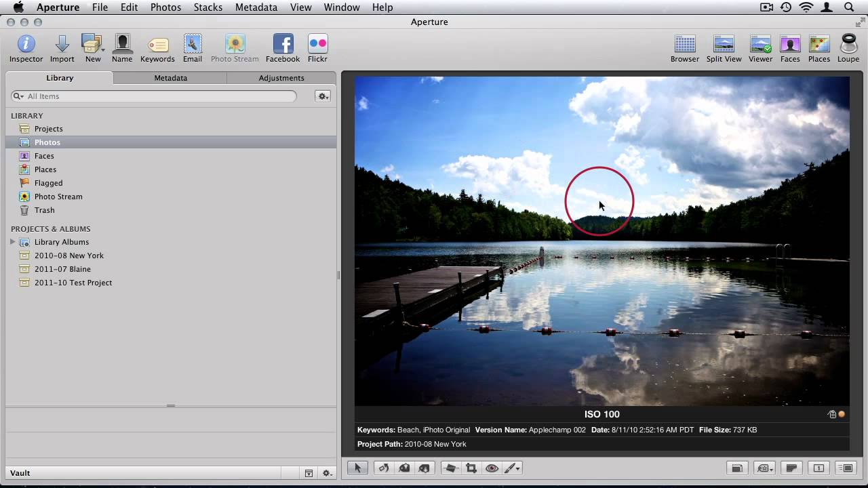
Task: Choose the Selection arrow tool
Action: (x=357, y=468)
